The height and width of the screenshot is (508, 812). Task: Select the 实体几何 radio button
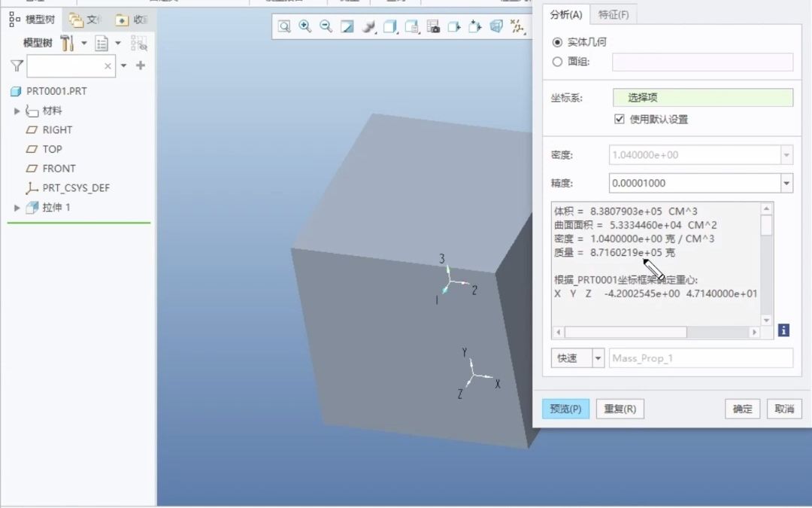pos(557,43)
